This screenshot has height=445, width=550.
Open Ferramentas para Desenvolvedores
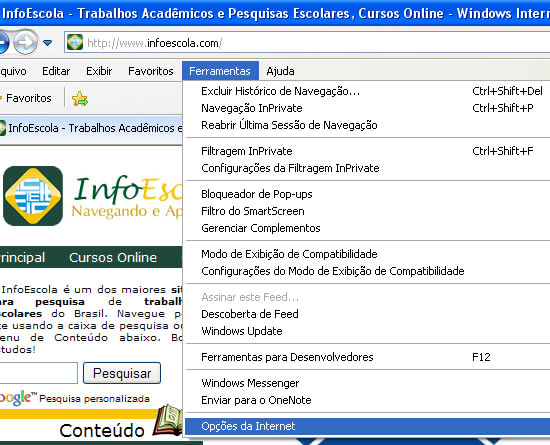coord(367,357)
